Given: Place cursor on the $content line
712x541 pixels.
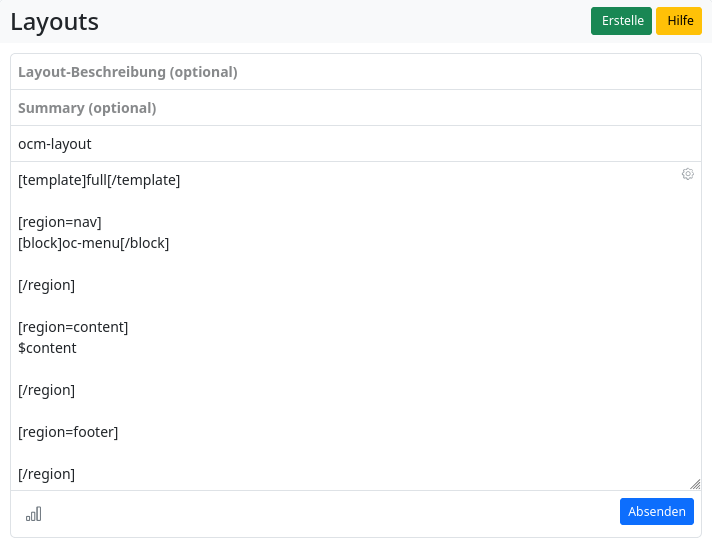Looking at the screenshot, I should pos(47,348).
